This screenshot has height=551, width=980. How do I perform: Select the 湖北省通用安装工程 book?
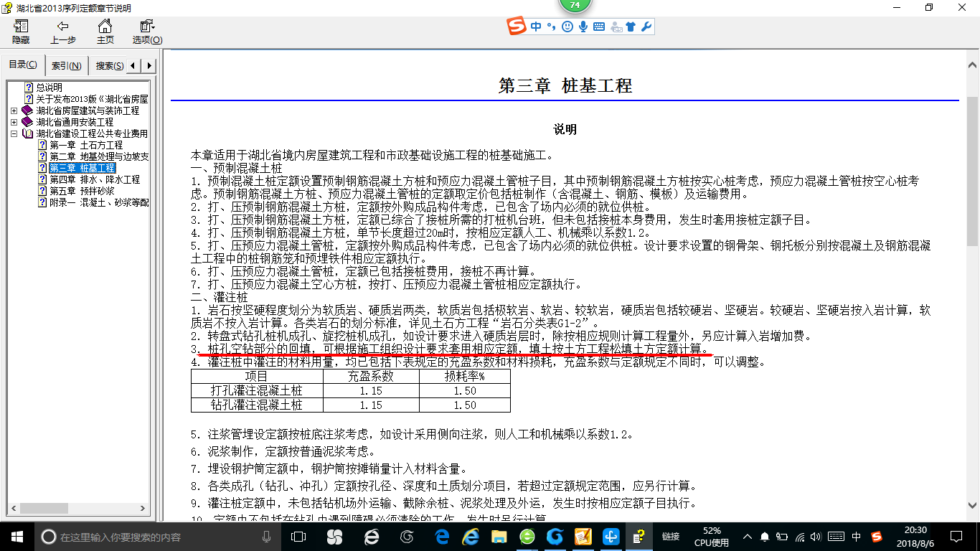pyautogui.click(x=75, y=122)
